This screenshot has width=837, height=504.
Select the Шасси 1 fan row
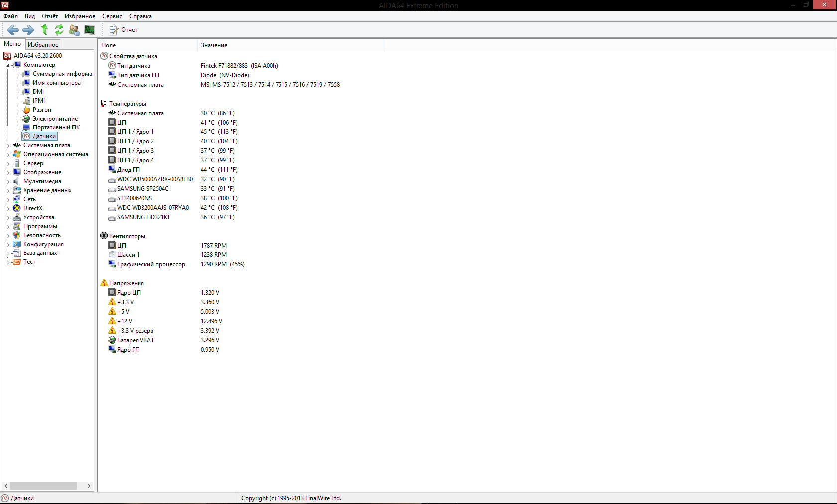coord(128,255)
